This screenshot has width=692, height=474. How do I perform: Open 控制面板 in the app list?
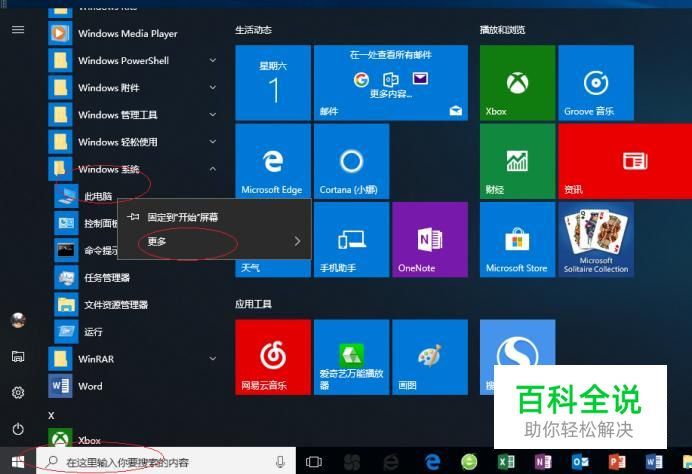pyautogui.click(x=86, y=223)
